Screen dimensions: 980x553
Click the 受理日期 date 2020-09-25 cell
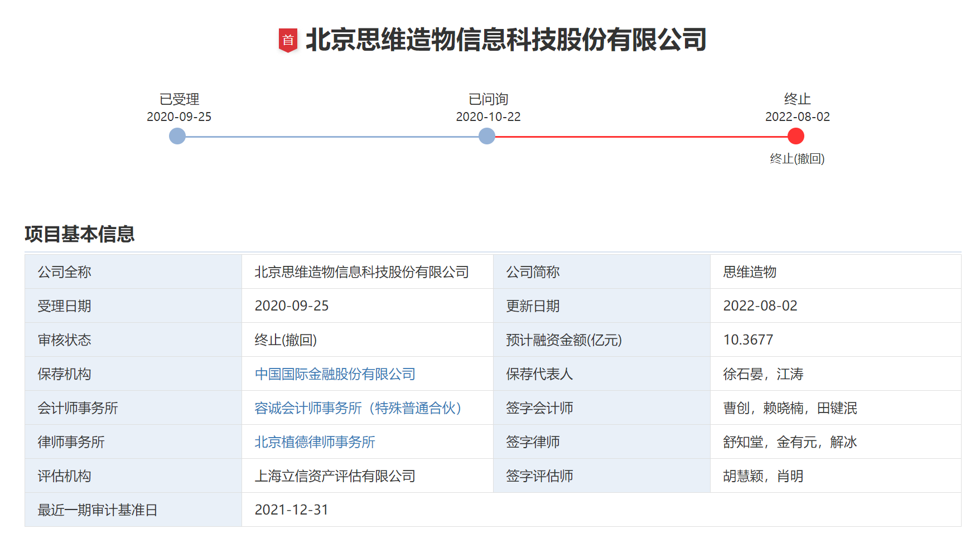[292, 305]
